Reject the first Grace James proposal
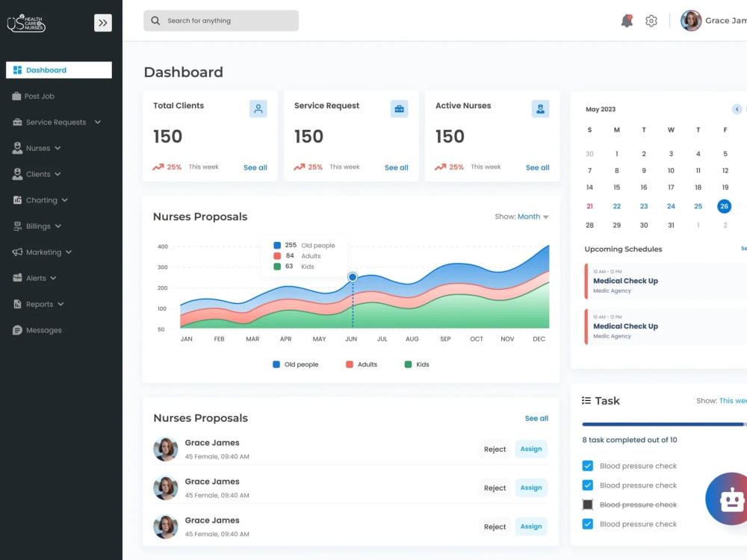This screenshot has width=747, height=560. coord(495,449)
